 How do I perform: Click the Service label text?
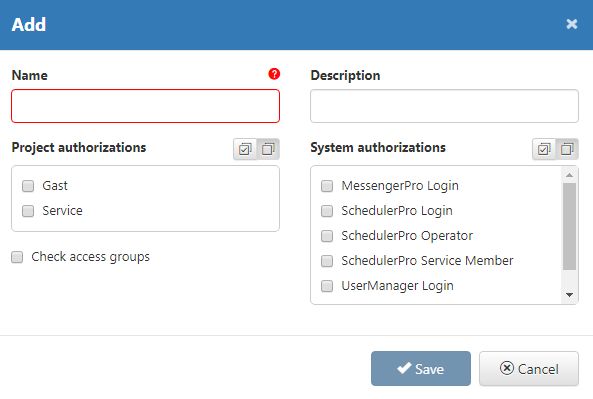click(x=62, y=211)
